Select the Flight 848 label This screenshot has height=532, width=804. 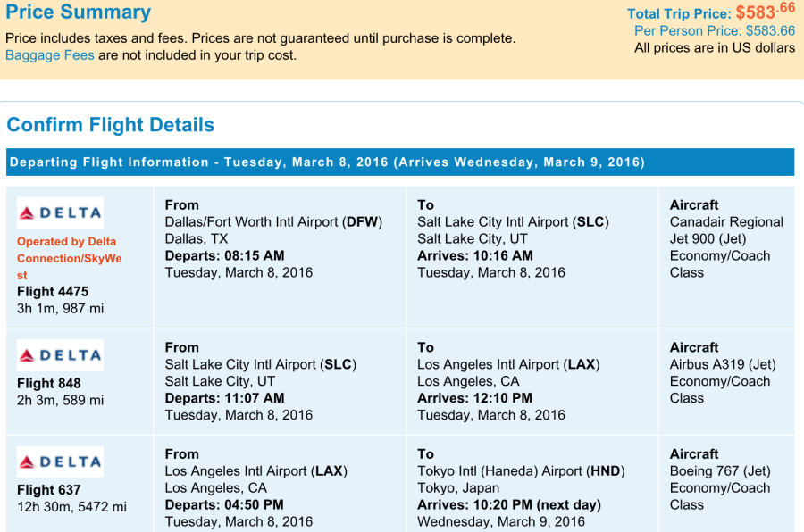pos(49,383)
